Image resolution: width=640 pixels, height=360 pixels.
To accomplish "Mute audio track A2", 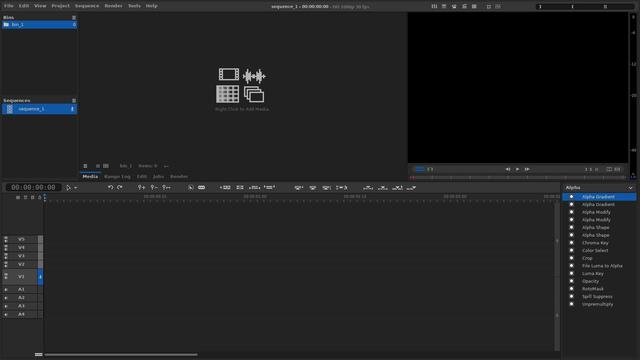I will [6, 298].
